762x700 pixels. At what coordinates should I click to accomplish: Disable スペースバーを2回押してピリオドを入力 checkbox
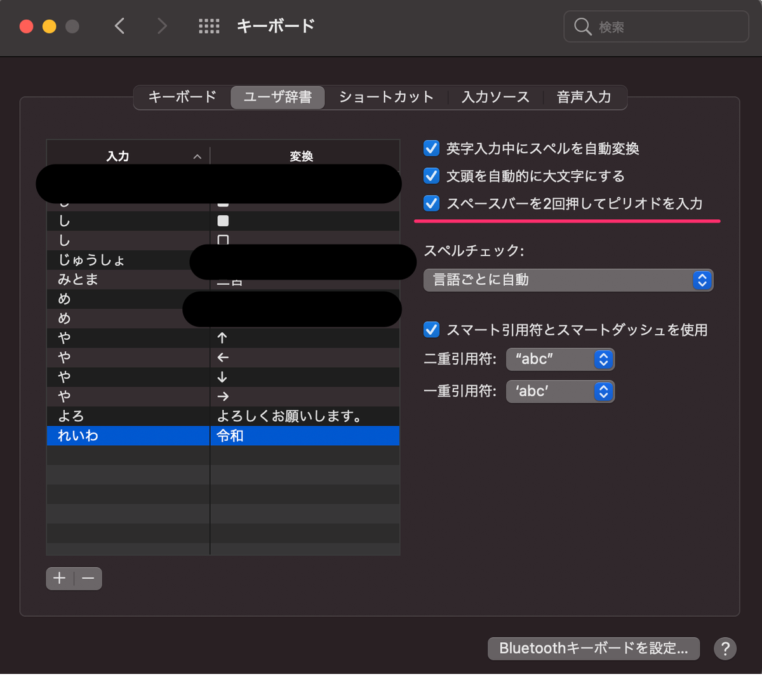[x=431, y=203]
